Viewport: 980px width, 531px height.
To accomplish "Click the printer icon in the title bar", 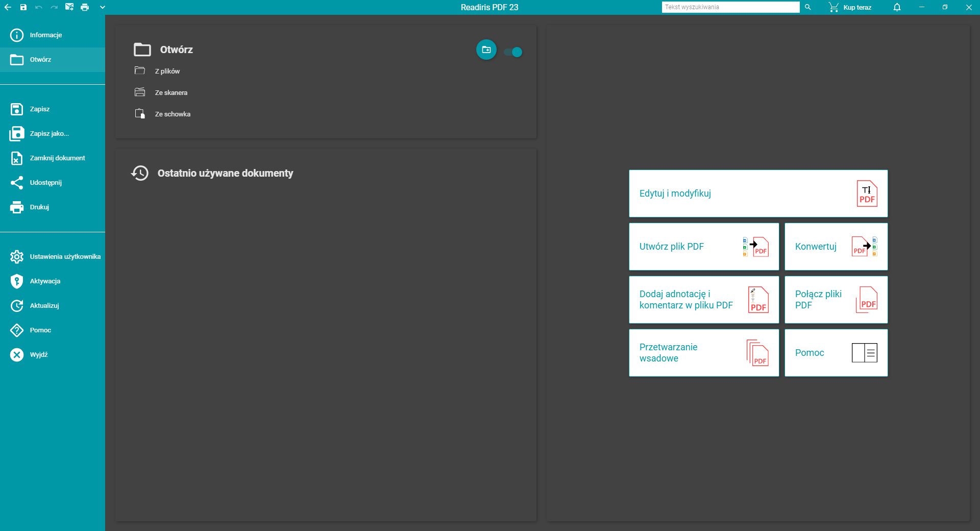I will pos(85,7).
